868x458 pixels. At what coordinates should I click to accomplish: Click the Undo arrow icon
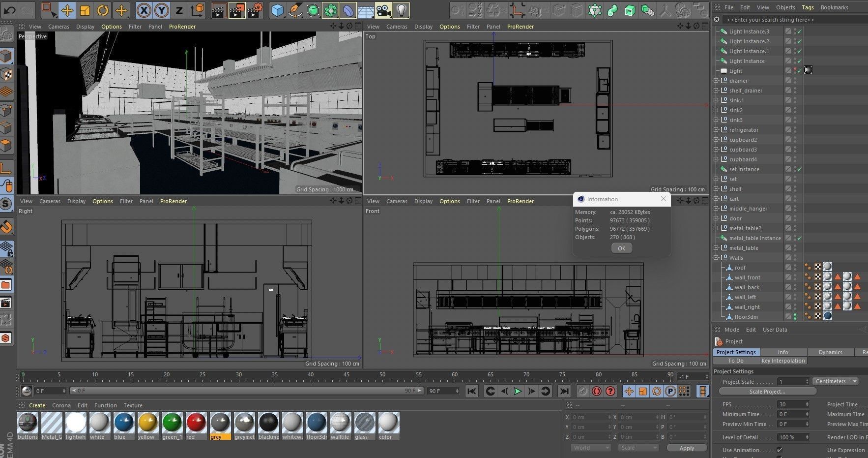tap(10, 10)
